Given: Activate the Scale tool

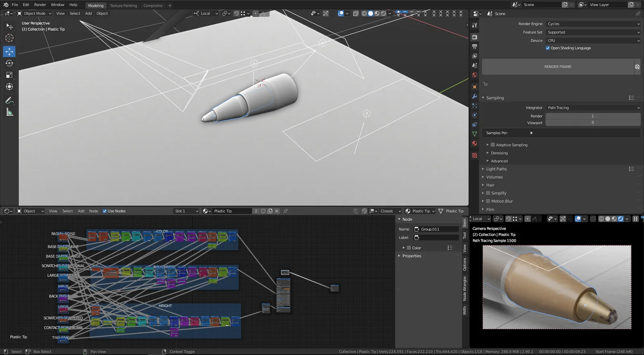Looking at the screenshot, I should click(9, 75).
